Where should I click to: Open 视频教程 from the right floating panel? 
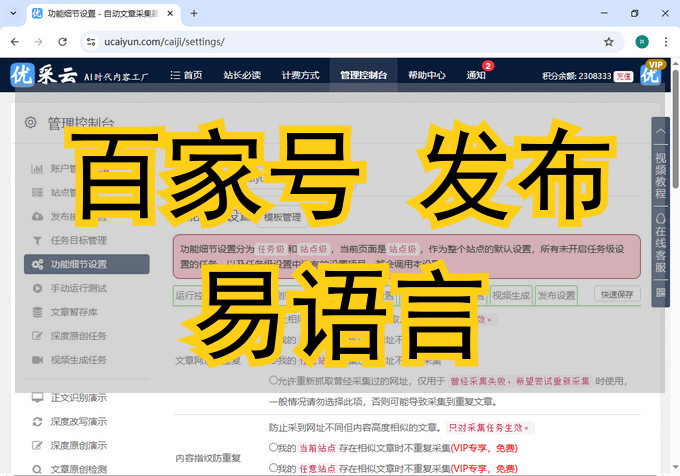click(660, 175)
